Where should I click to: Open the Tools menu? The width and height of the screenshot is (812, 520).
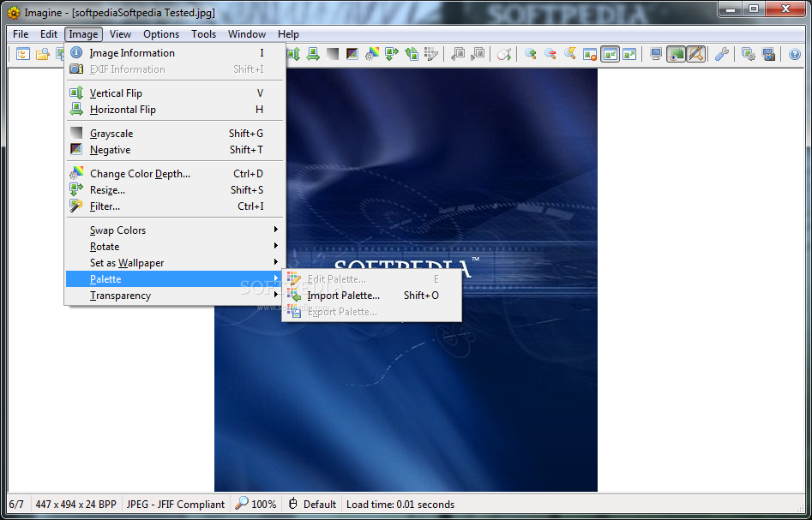coord(203,34)
